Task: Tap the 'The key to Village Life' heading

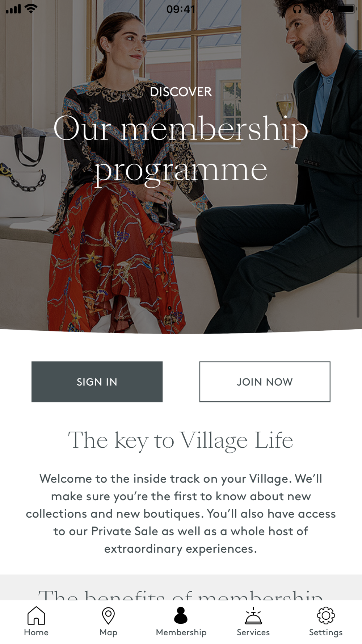Action: point(181,441)
